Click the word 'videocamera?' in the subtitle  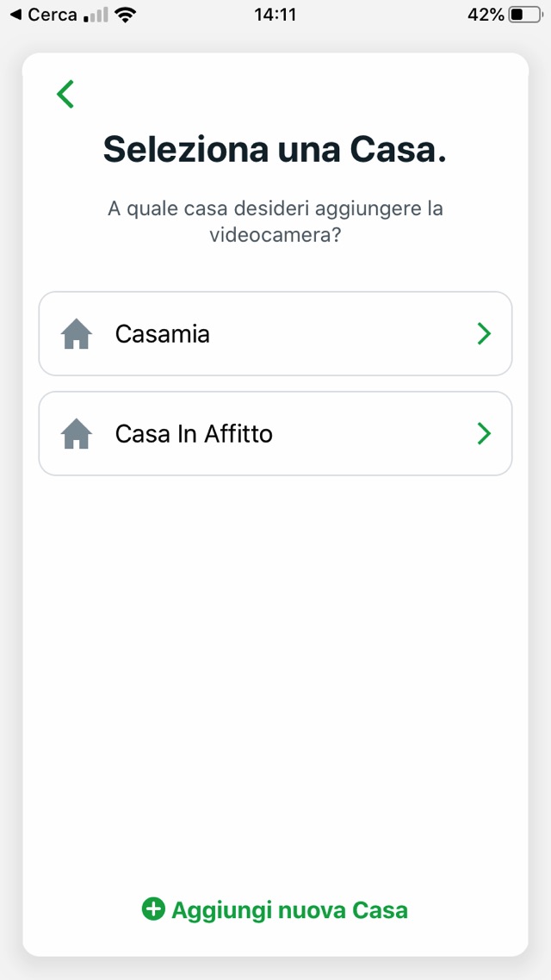pyautogui.click(x=275, y=235)
